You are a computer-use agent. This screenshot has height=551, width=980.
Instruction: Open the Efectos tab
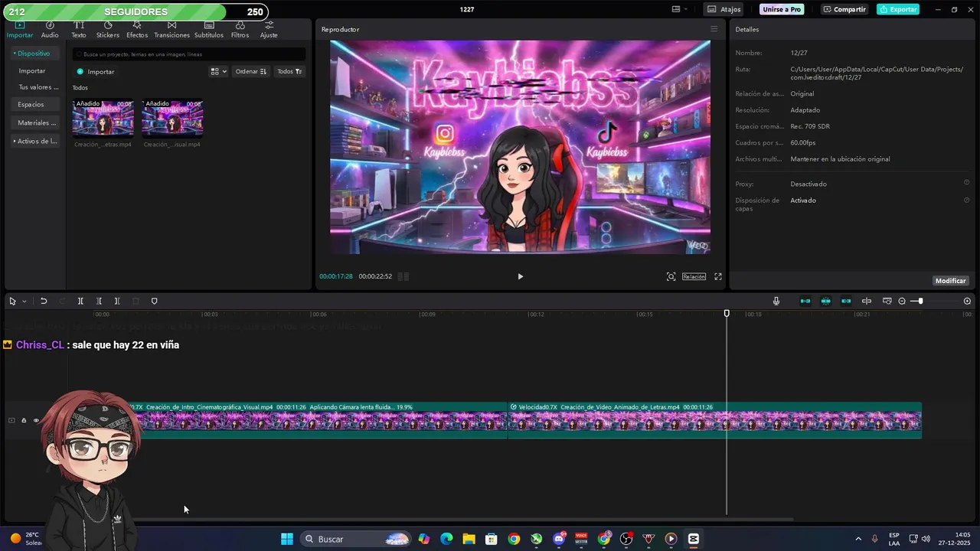click(137, 30)
